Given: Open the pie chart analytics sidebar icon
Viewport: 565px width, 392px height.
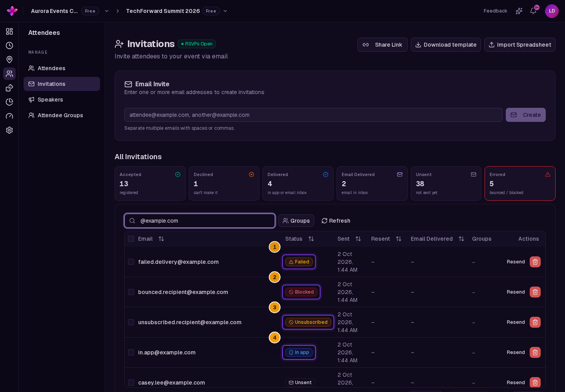Looking at the screenshot, I should (9, 102).
